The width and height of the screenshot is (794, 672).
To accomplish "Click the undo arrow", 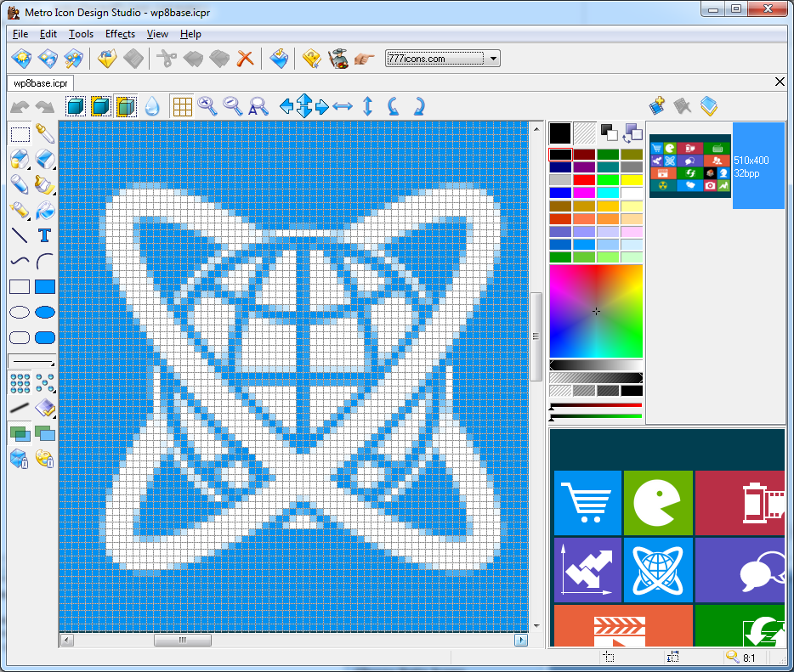I will click(20, 107).
